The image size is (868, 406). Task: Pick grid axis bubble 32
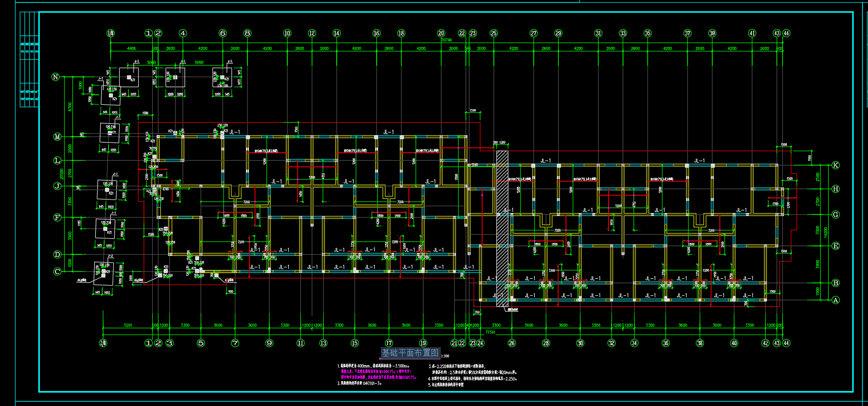pos(612,343)
